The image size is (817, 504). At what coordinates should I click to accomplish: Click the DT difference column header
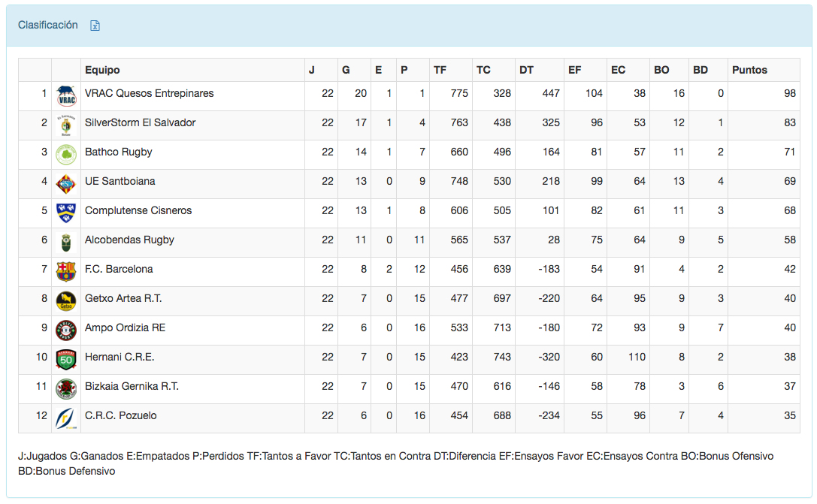(526, 70)
